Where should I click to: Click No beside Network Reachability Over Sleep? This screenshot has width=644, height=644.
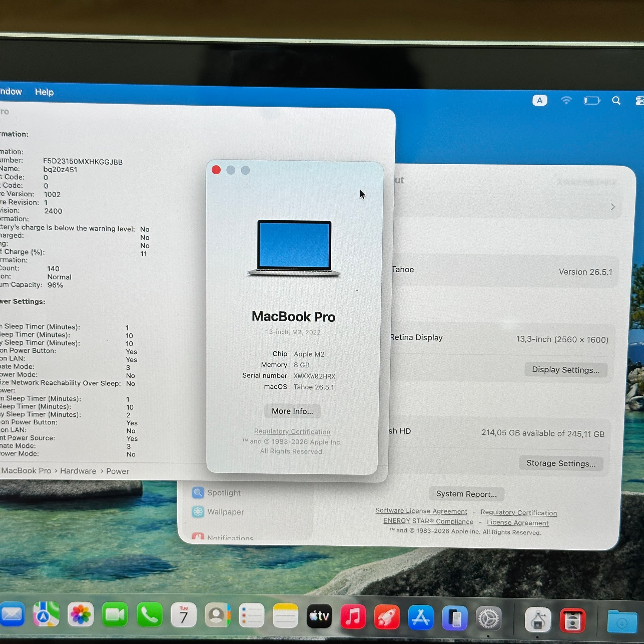tap(131, 383)
